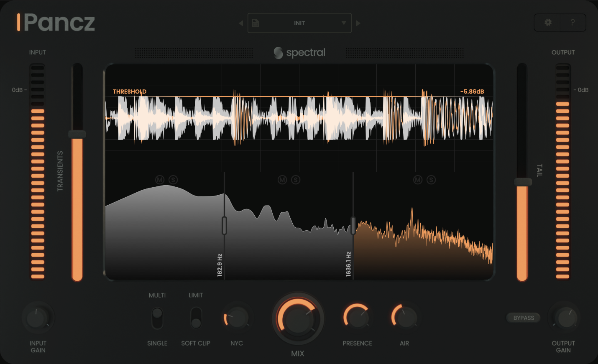
Task: Open the plugin settings gear icon
Action: [547, 23]
